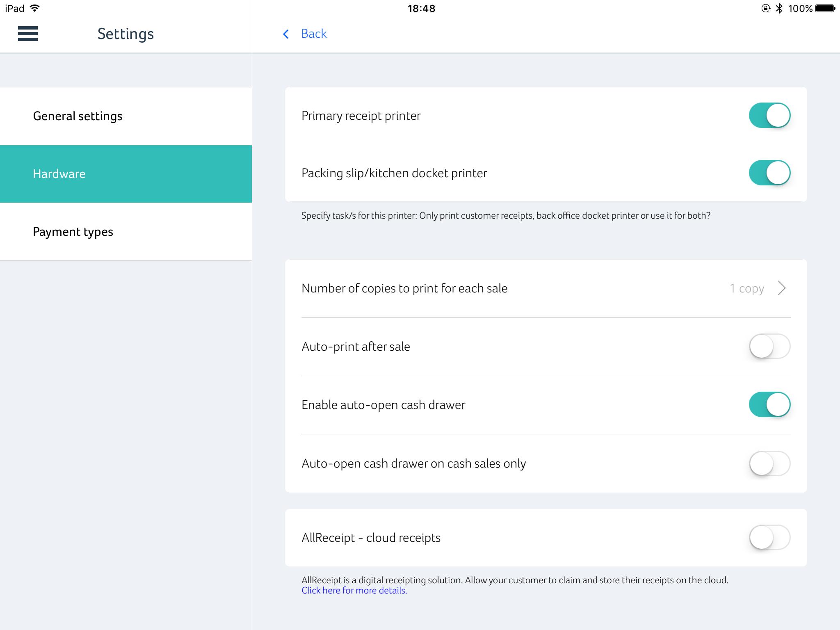Viewport: 840px width, 630px height.
Task: Switch to Payment types section
Action: point(73,232)
